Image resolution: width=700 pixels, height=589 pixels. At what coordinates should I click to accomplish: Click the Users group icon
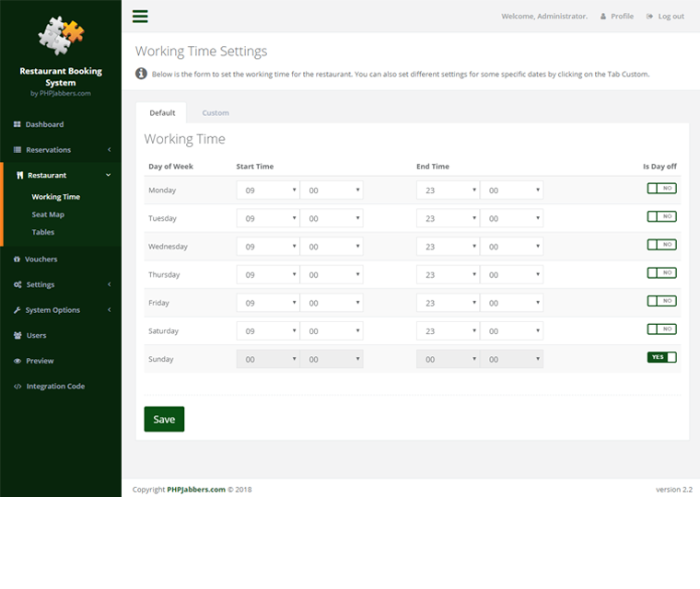click(x=17, y=336)
